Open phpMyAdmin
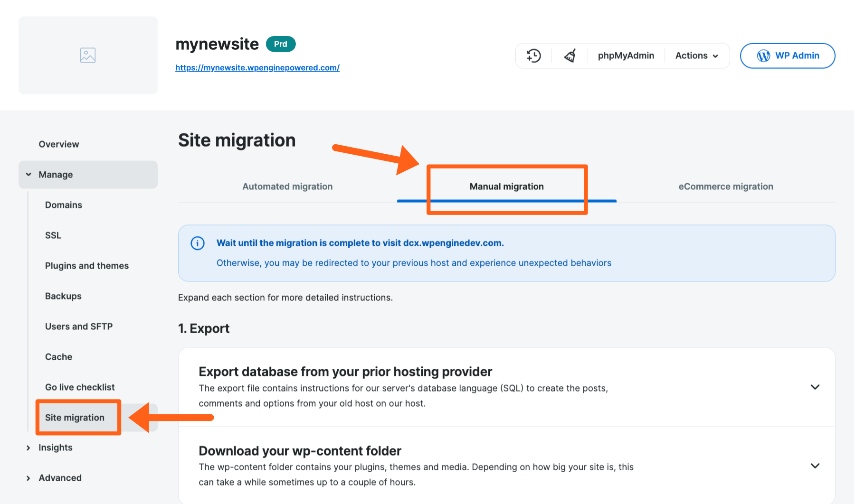Screen dimensions: 855x504 click(626, 56)
